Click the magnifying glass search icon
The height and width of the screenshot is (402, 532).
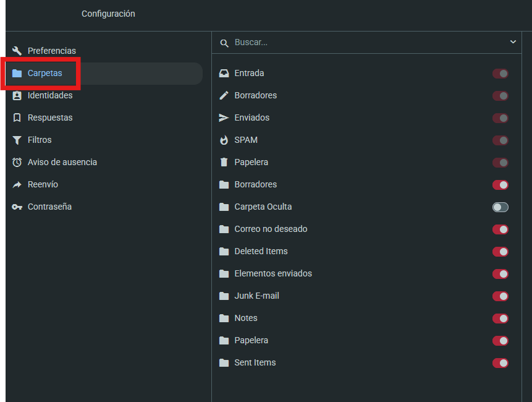click(224, 43)
